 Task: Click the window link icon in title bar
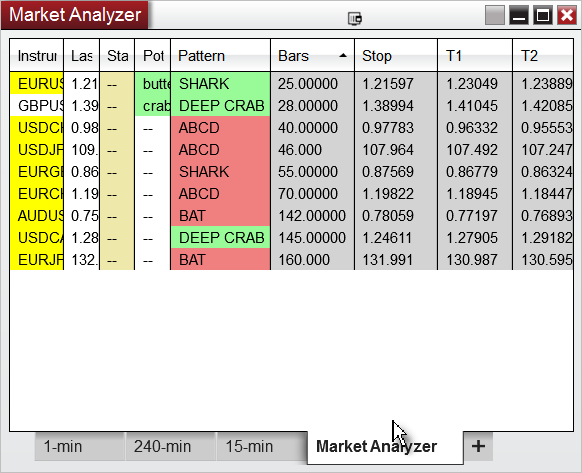pos(355,18)
